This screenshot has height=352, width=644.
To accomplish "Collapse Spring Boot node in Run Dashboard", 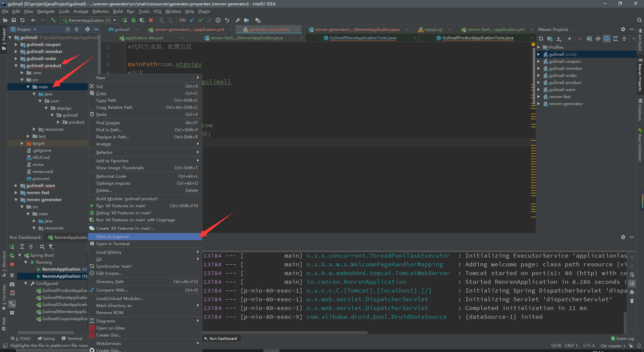I will (20, 255).
